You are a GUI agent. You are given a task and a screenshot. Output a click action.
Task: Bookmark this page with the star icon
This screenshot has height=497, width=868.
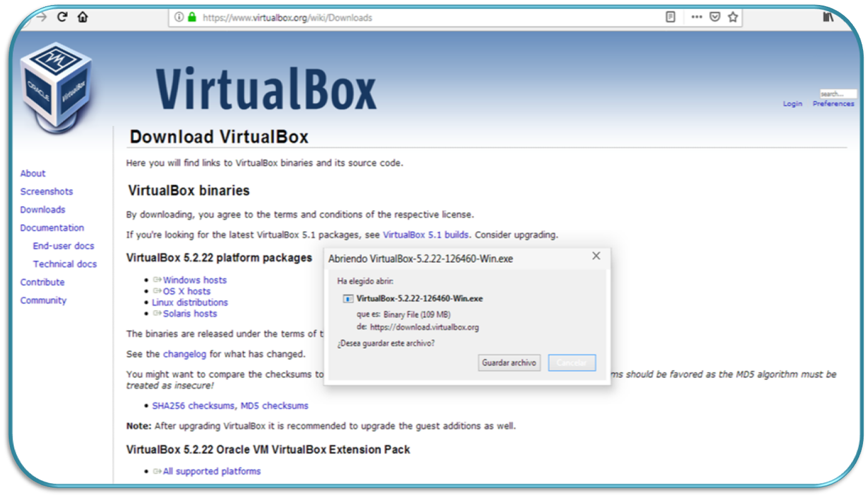coord(733,17)
